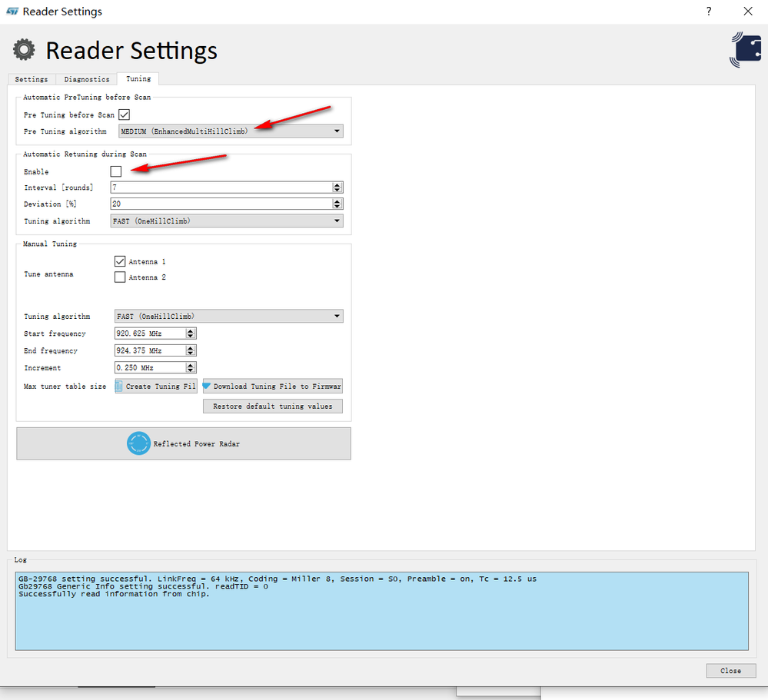This screenshot has height=700, width=768.
Task: Click the blue Log output text area
Action: point(381,611)
